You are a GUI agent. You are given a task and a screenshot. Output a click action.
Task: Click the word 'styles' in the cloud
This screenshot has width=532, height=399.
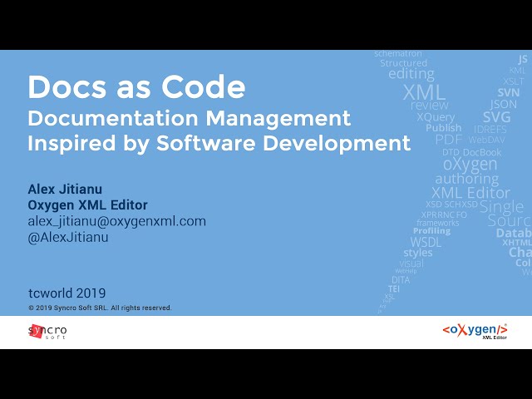pos(418,253)
